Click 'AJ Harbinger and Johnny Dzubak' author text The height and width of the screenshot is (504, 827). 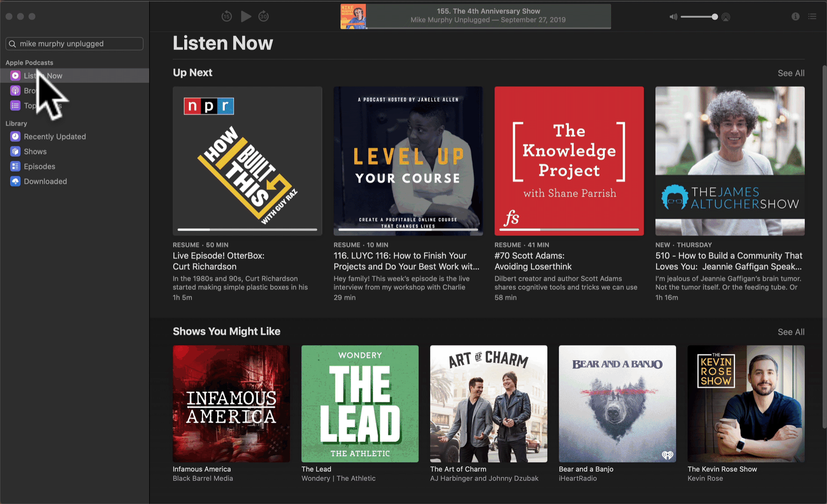coord(484,478)
